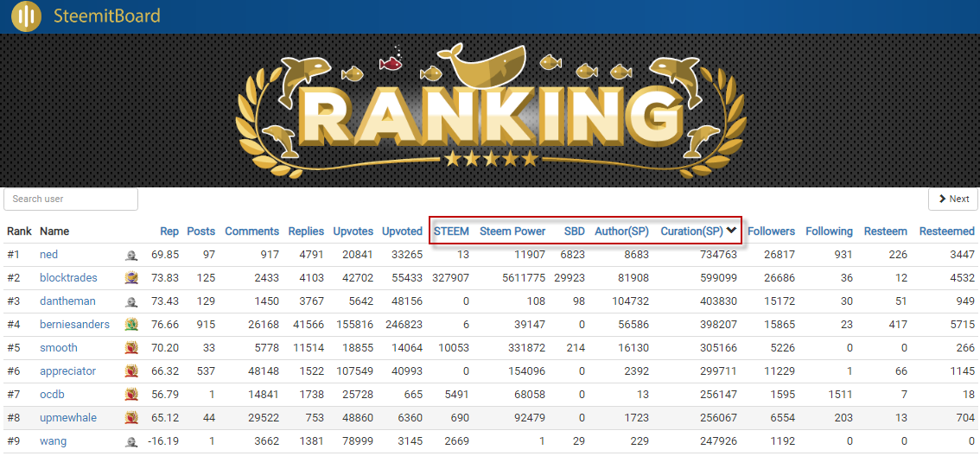Click the sort arrow beside Curation(SP)
The height and width of the screenshot is (456, 980).
[732, 231]
